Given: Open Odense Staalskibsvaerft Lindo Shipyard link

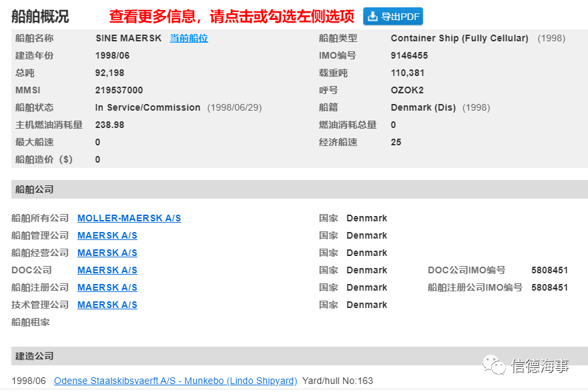Looking at the screenshot, I should pos(176,381).
